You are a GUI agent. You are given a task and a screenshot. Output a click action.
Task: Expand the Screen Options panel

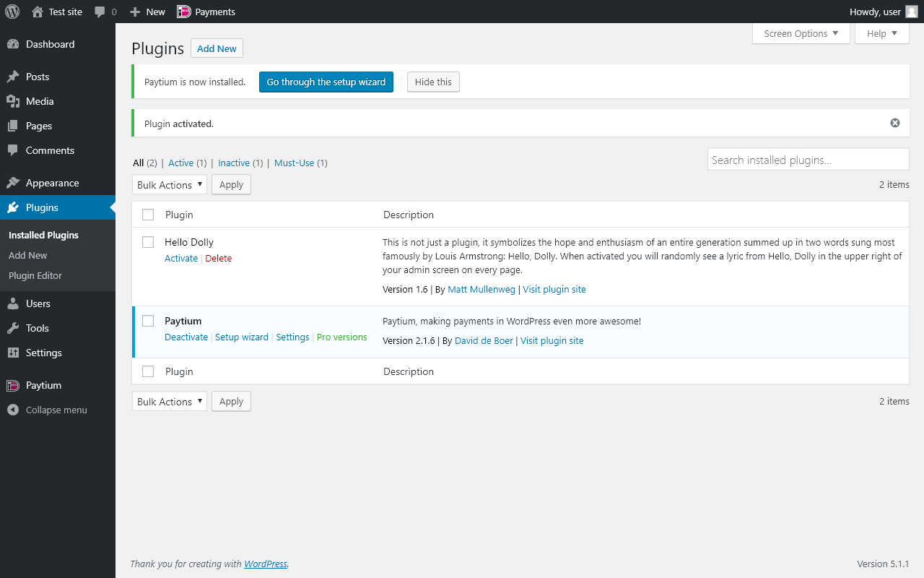(801, 33)
